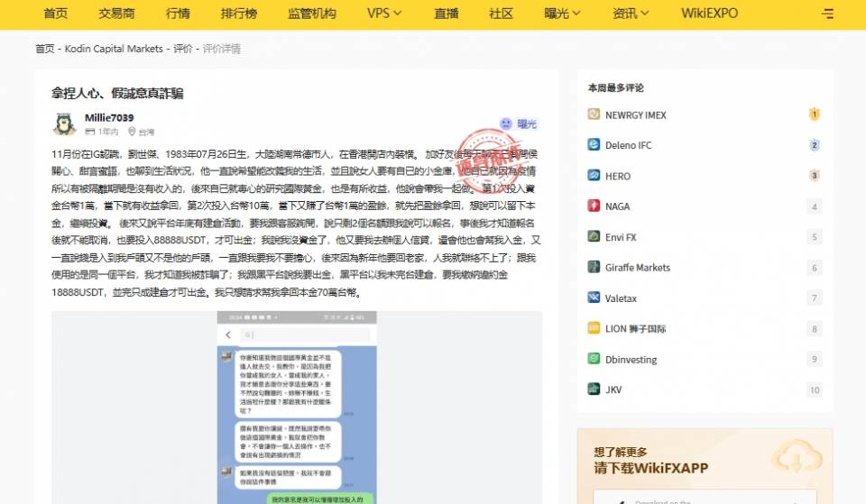Click the back arrow in the chat screenshot
The width and height of the screenshot is (866, 504).
228,334
